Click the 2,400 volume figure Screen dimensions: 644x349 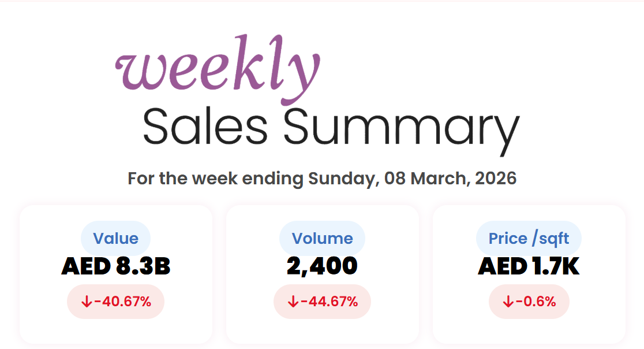click(x=322, y=266)
